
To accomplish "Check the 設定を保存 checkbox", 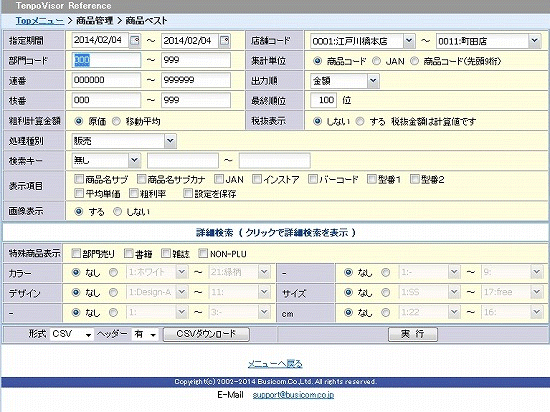I will [188, 193].
